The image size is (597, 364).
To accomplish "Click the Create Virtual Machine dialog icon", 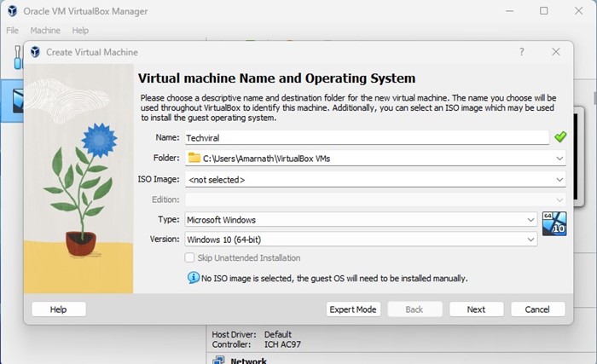I will pos(35,52).
